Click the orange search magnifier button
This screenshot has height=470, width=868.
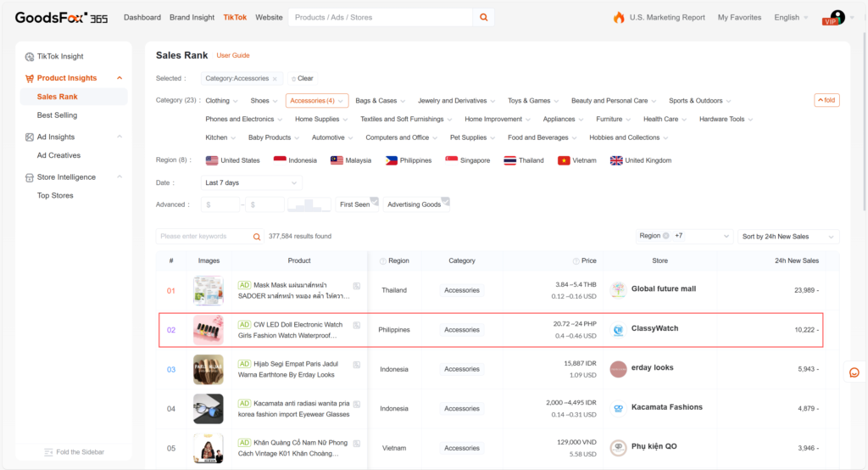click(483, 17)
